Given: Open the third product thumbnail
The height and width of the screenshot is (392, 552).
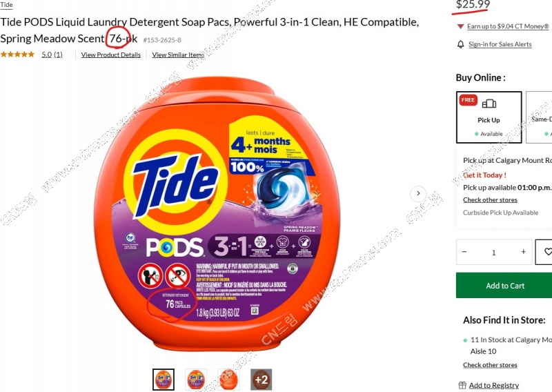Looking at the screenshot, I should [228, 380].
